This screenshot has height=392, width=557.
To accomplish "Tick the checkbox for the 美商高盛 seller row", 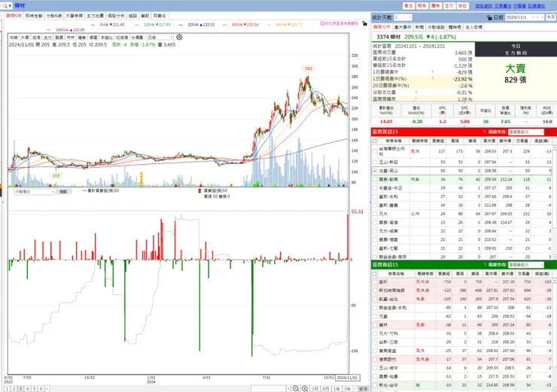I will click(374, 351).
